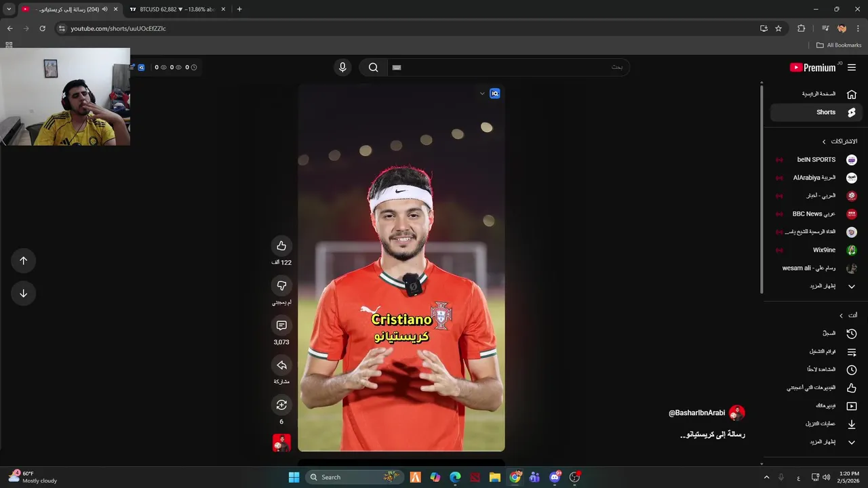Click install app icon in address bar
The height and width of the screenshot is (488, 868).
click(764, 28)
